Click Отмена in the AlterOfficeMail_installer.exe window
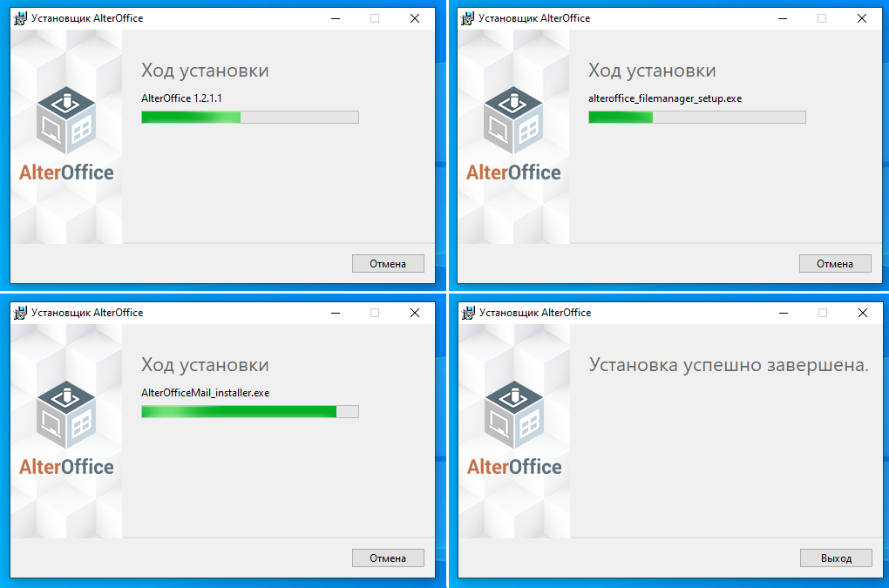The height and width of the screenshot is (588, 889). [x=388, y=558]
